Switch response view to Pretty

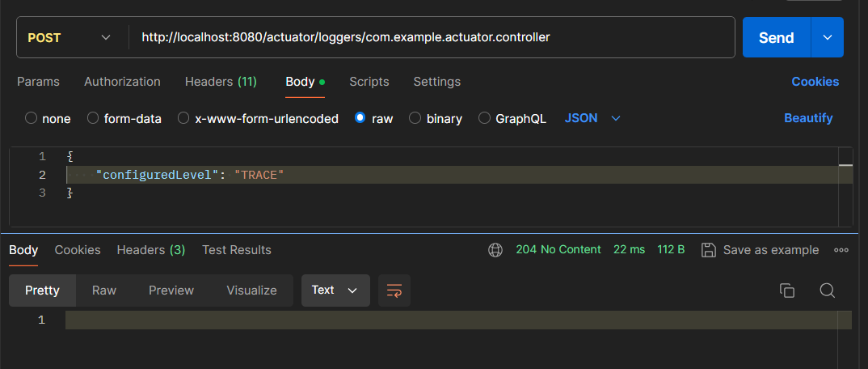click(x=43, y=291)
